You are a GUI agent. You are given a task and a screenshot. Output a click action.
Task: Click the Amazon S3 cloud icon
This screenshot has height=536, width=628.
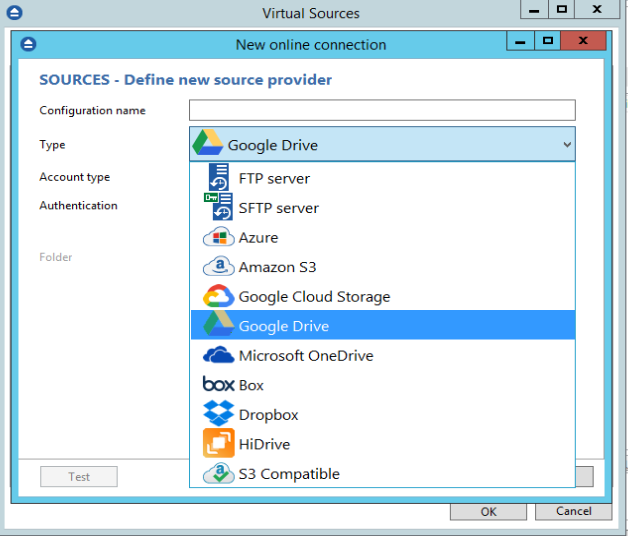(x=219, y=266)
